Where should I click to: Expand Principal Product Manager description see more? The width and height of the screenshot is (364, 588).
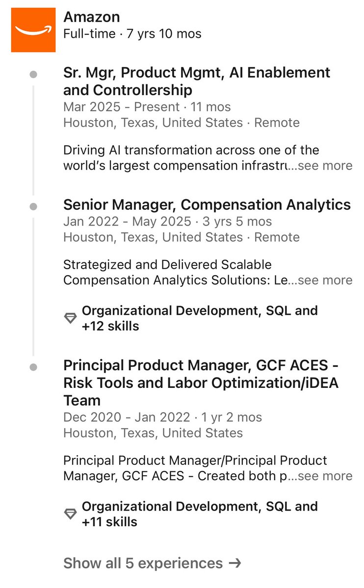pyautogui.click(x=325, y=476)
